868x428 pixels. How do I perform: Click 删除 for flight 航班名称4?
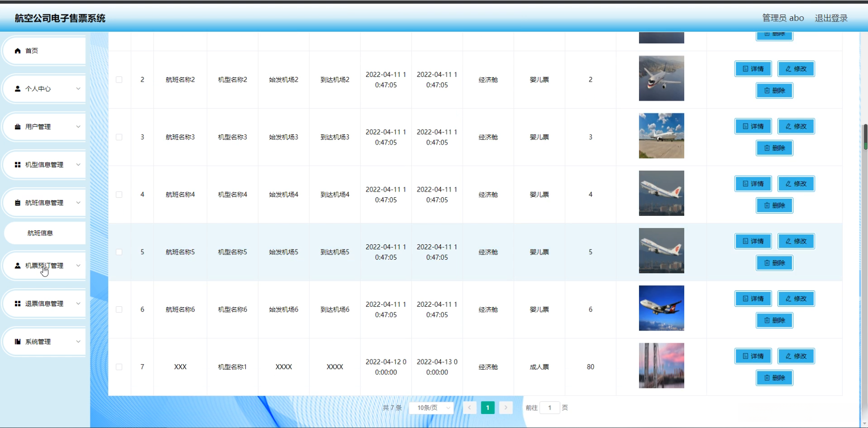pyautogui.click(x=775, y=205)
